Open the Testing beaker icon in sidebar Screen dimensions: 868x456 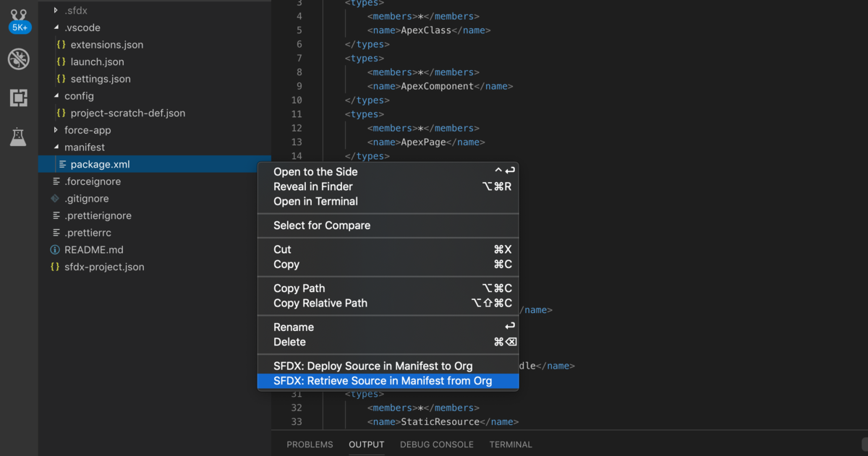(19, 137)
